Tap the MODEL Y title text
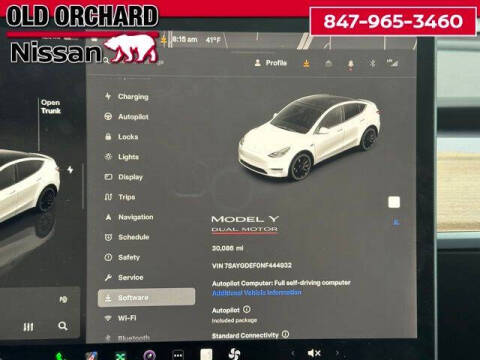The height and width of the screenshot is (360, 480). pos(245,219)
